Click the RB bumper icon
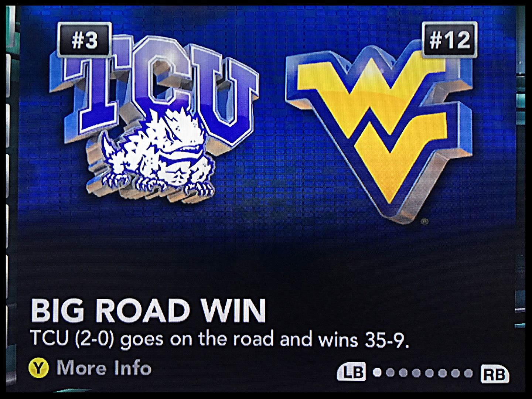The width and height of the screenshot is (532, 399). 494,375
